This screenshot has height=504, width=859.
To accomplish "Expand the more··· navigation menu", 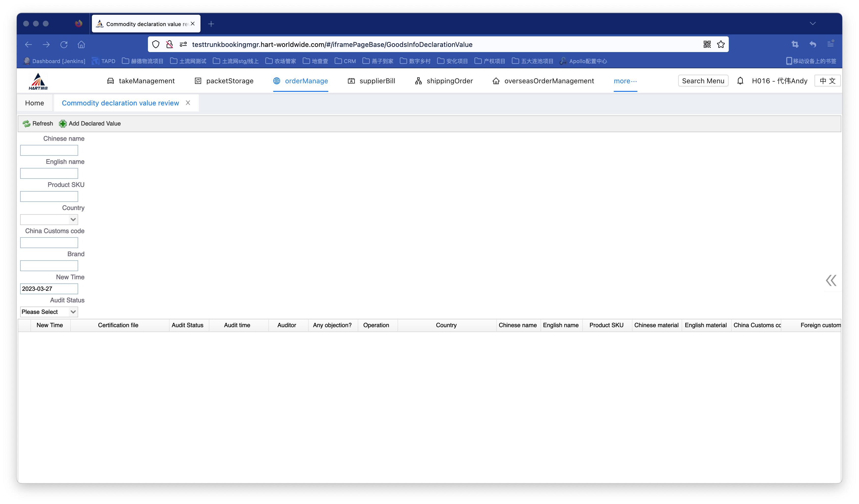I will (625, 81).
